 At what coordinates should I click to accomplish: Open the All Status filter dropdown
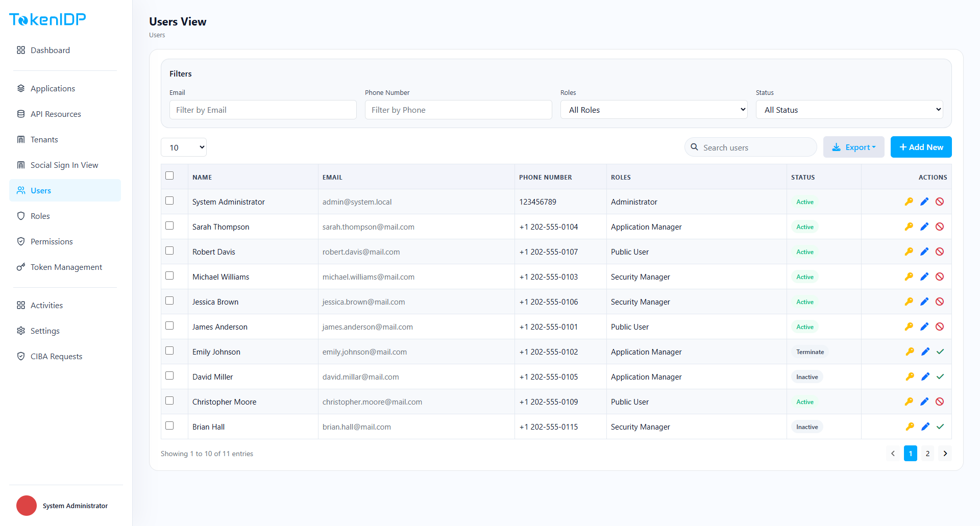(x=849, y=110)
